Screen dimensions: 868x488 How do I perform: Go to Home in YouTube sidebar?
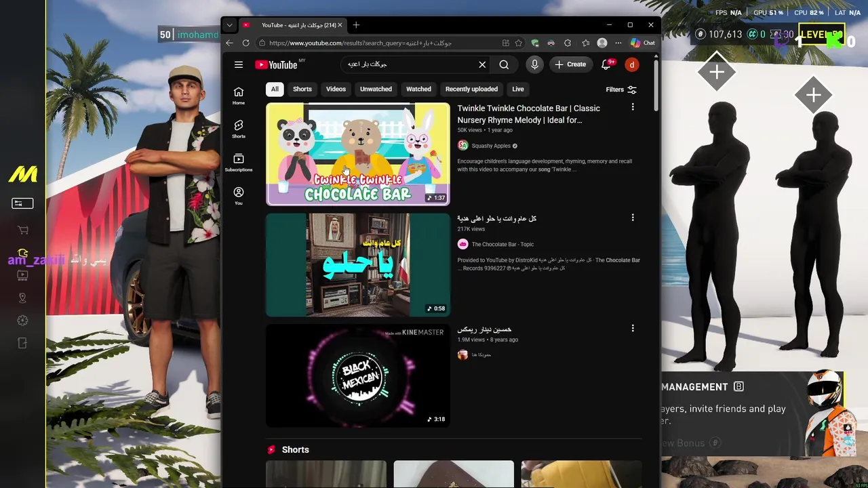coord(239,96)
